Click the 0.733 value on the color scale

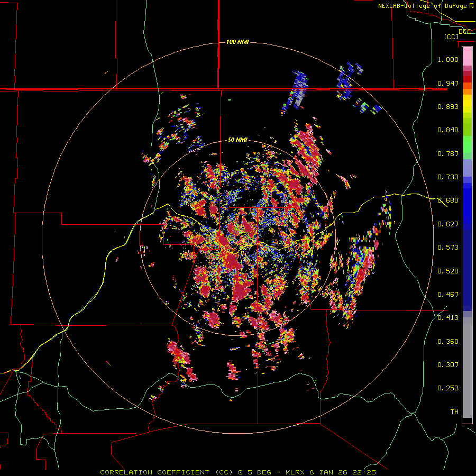448,177
